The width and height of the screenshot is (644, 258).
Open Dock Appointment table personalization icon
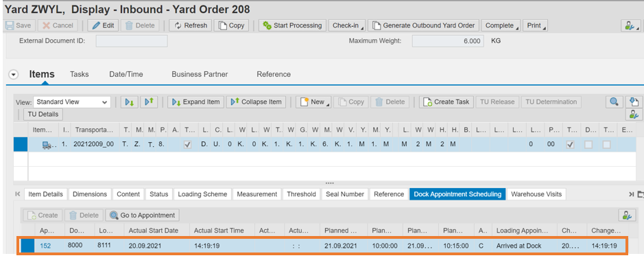click(x=627, y=215)
